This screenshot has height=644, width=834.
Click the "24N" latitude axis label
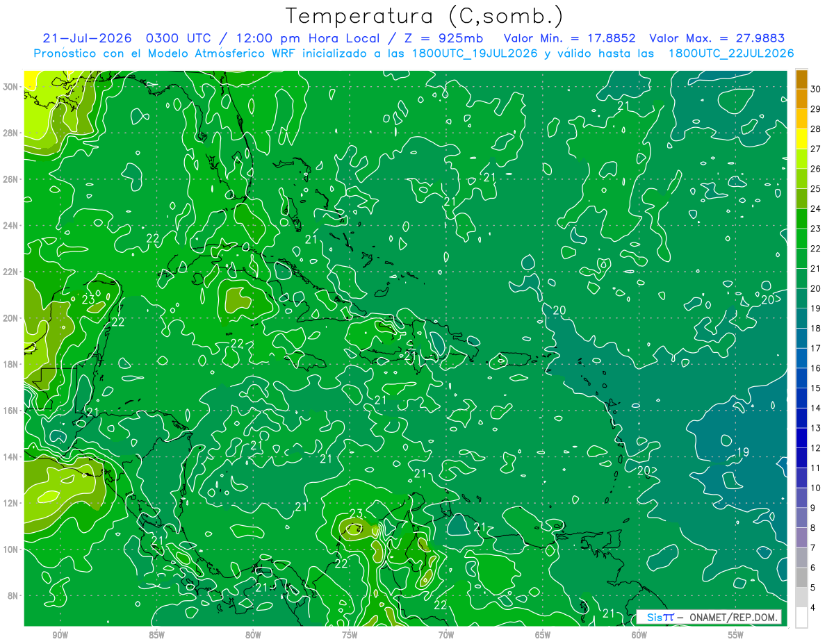click(12, 226)
